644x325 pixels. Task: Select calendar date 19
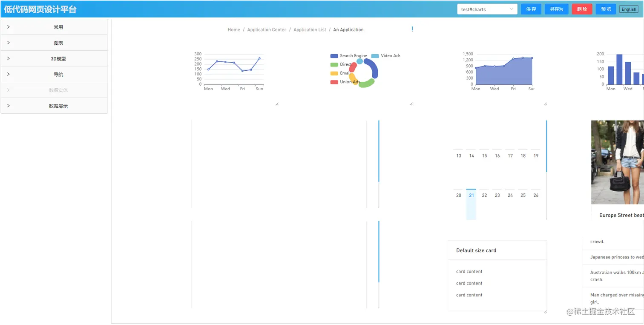(x=536, y=156)
